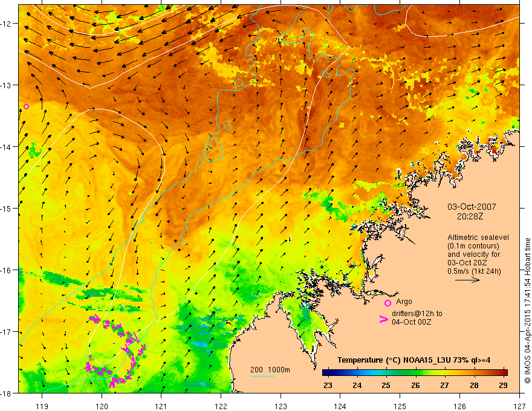Click the Argo float marker near 13.4S
This screenshot has height=411, width=532.
(x=26, y=106)
